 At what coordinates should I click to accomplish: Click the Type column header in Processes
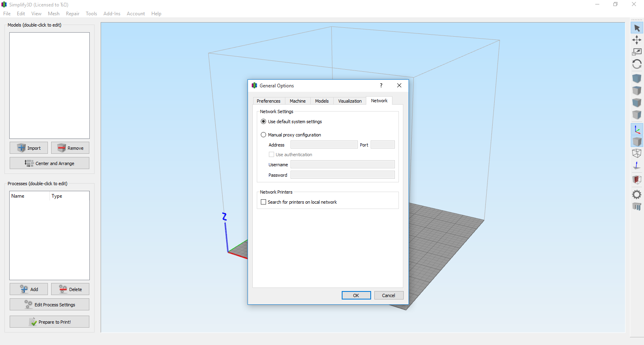tap(69, 196)
